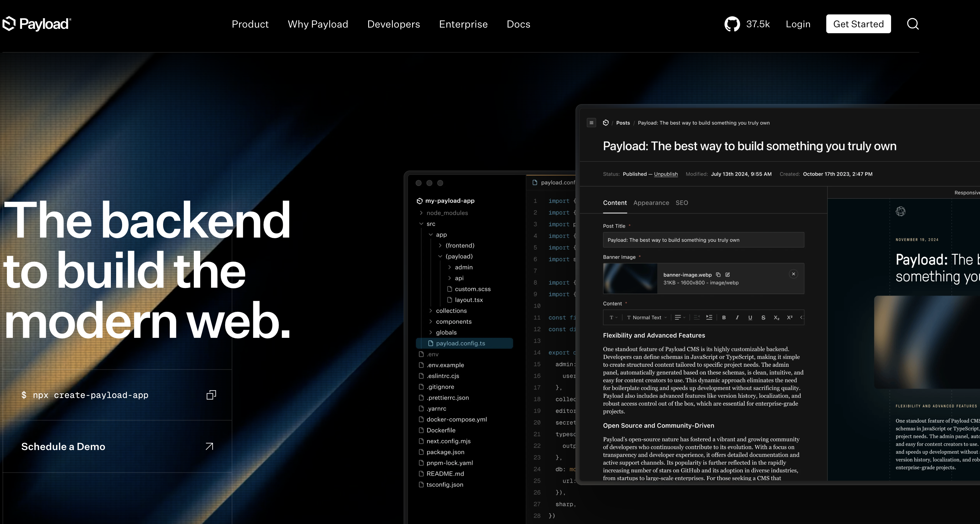Click the my-payload-app project icon
This screenshot has width=980, height=524.
[420, 201]
